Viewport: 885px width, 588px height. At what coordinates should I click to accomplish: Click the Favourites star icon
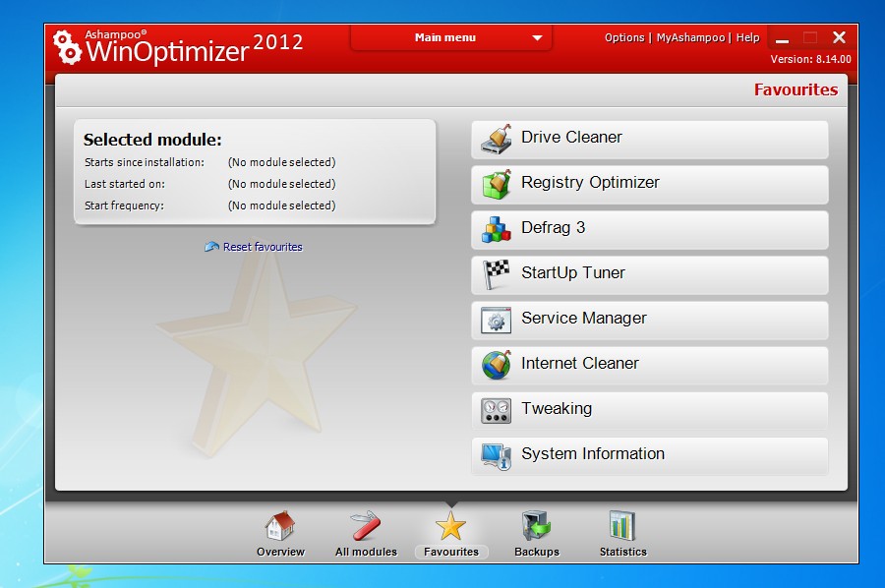click(451, 525)
